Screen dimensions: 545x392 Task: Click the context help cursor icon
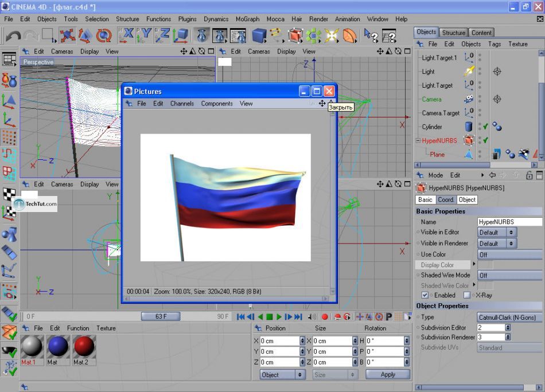[x=371, y=36]
